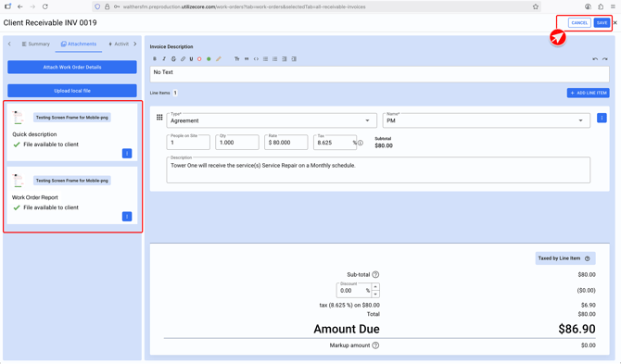Toggle underline formatting in editor
The width and height of the screenshot is (621, 364).
191,59
